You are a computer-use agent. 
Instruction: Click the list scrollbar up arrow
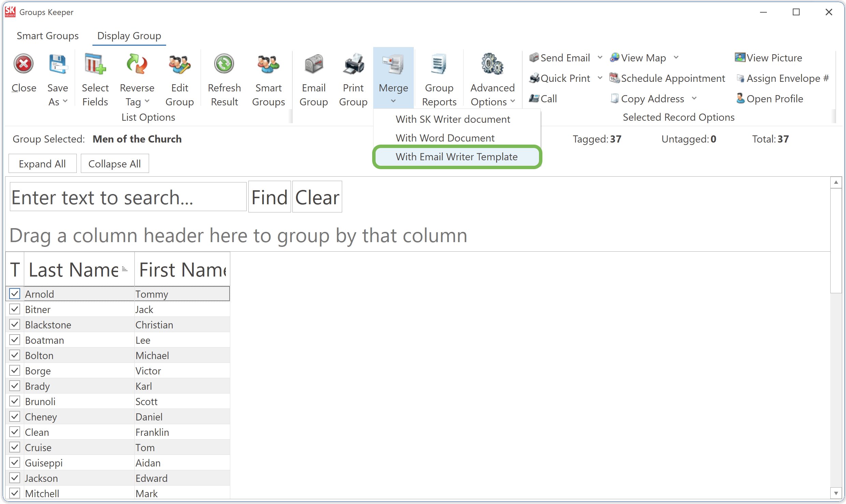(x=836, y=182)
